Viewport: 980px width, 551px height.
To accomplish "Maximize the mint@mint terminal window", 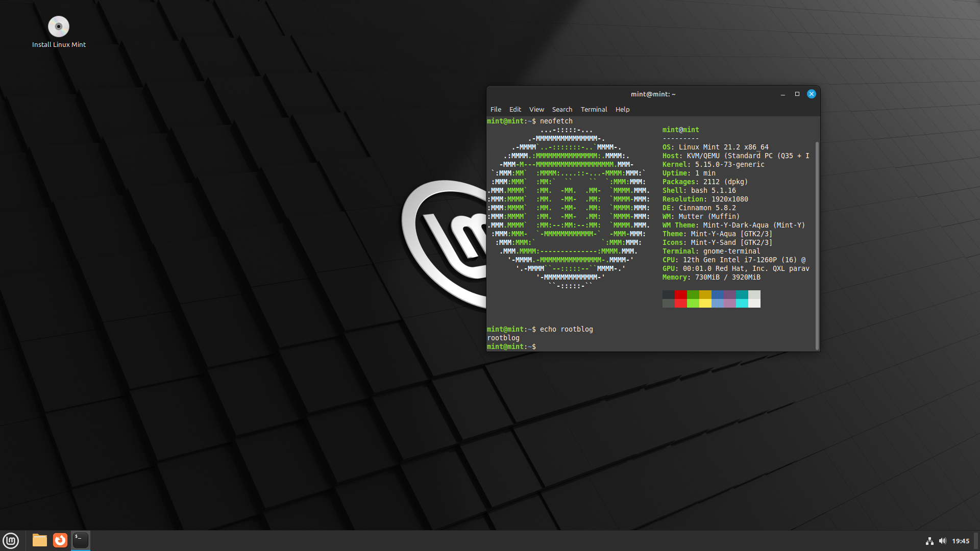I will (797, 94).
